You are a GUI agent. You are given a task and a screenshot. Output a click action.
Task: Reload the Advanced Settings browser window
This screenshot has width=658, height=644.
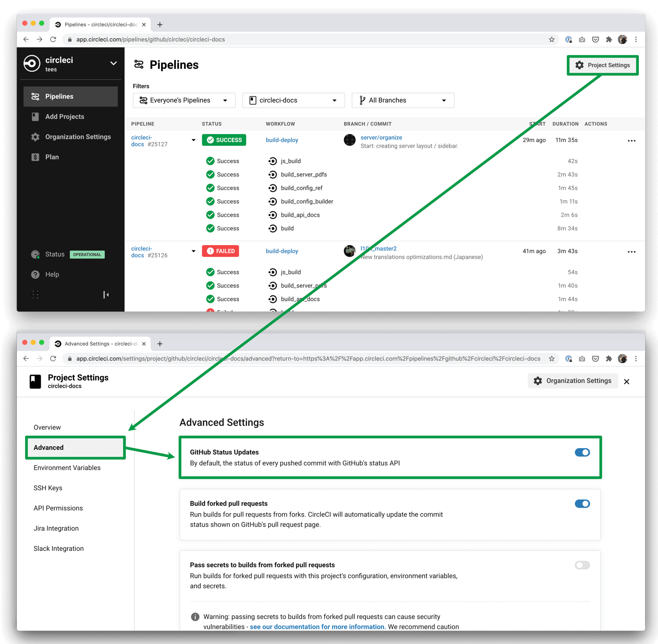point(53,359)
